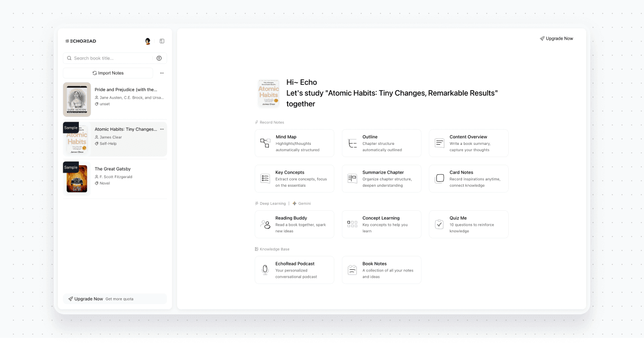Screen dimensions: 644x347
Task: Click the rocket icon in sidebar Upgrade Now
Action: pyautogui.click(x=71, y=299)
